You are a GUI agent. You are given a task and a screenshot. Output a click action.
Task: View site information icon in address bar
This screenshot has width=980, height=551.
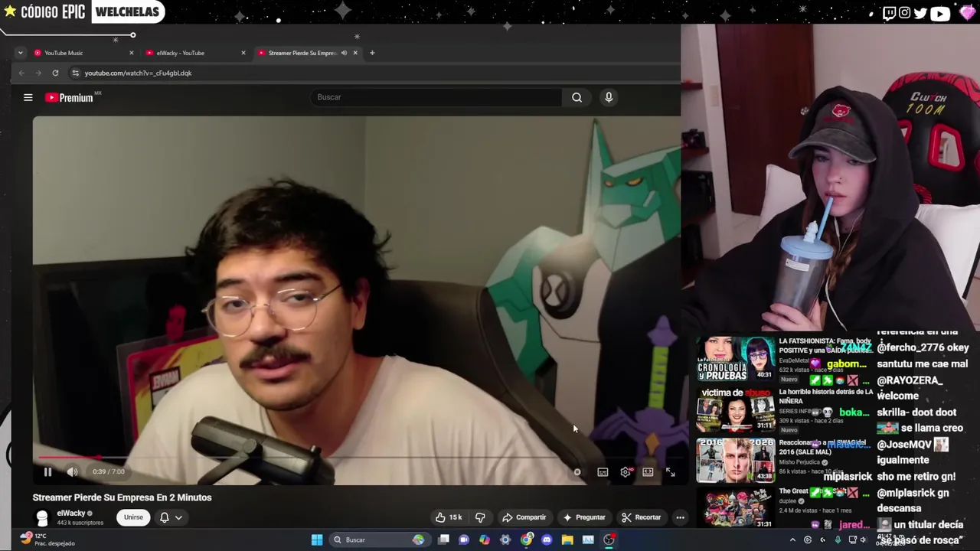75,73
